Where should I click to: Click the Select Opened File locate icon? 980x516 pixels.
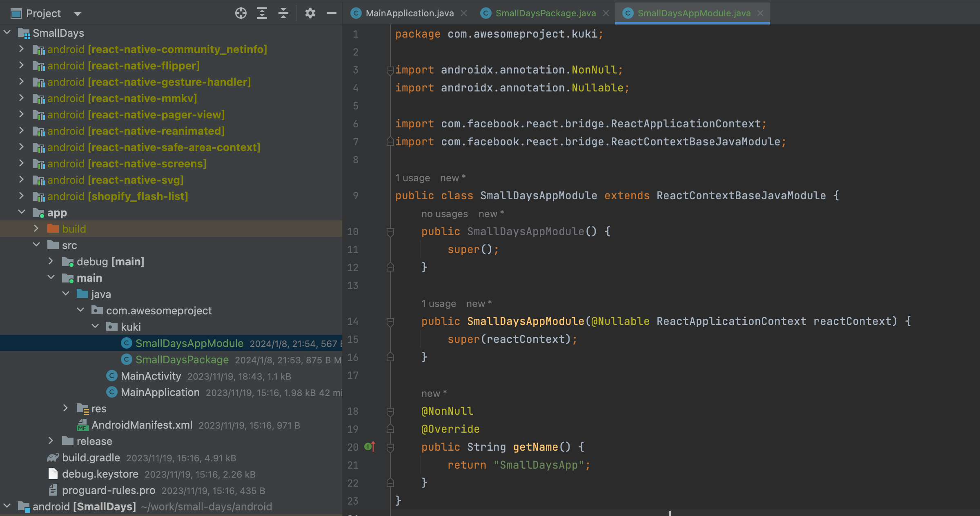[241, 13]
